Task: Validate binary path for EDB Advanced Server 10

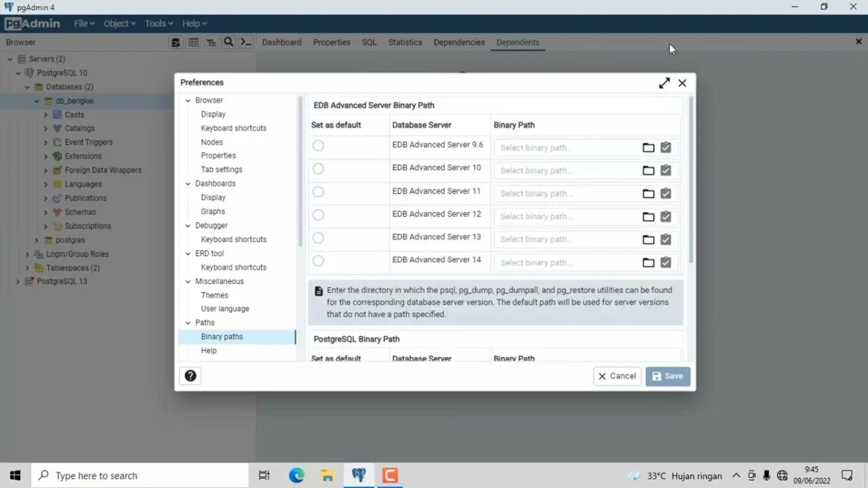Action: [666, 170]
